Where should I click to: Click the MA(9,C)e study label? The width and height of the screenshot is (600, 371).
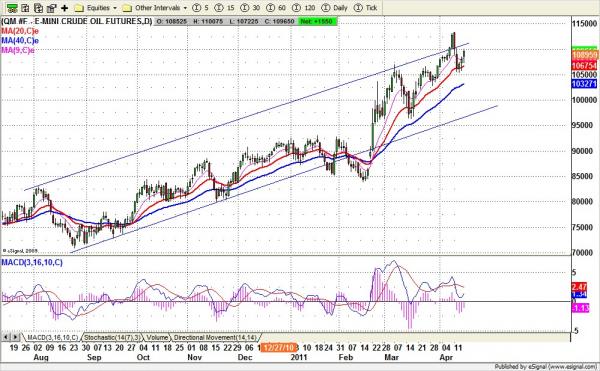coord(18,50)
